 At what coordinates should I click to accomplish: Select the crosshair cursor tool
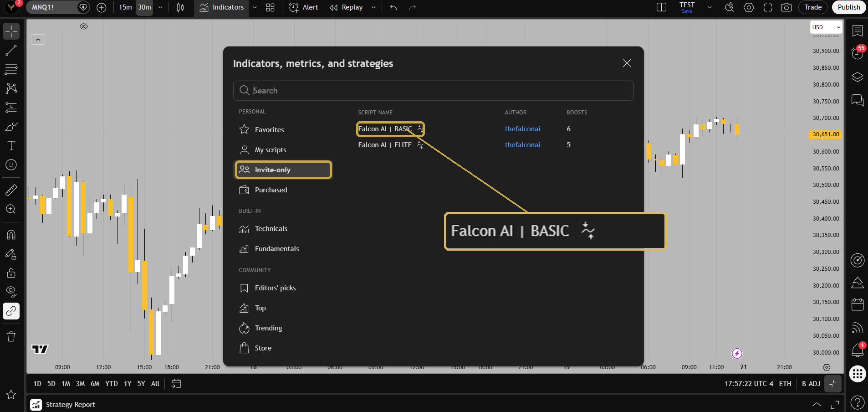11,31
